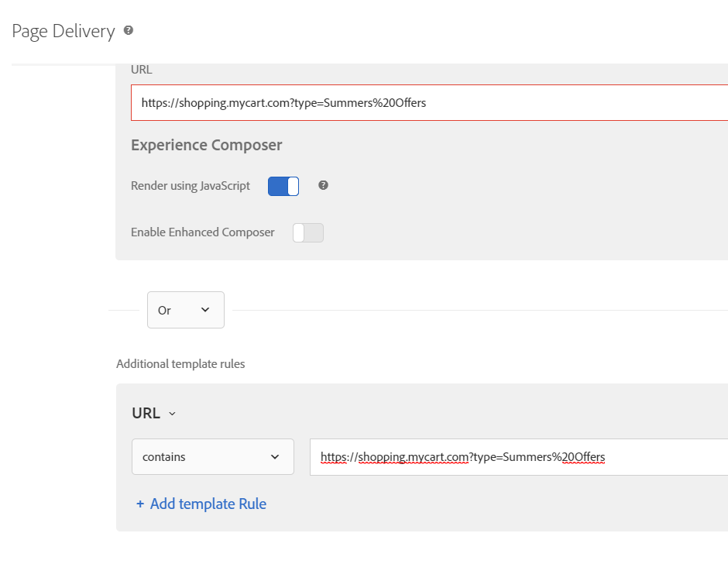Click inside the URL input field

[x=387, y=102]
